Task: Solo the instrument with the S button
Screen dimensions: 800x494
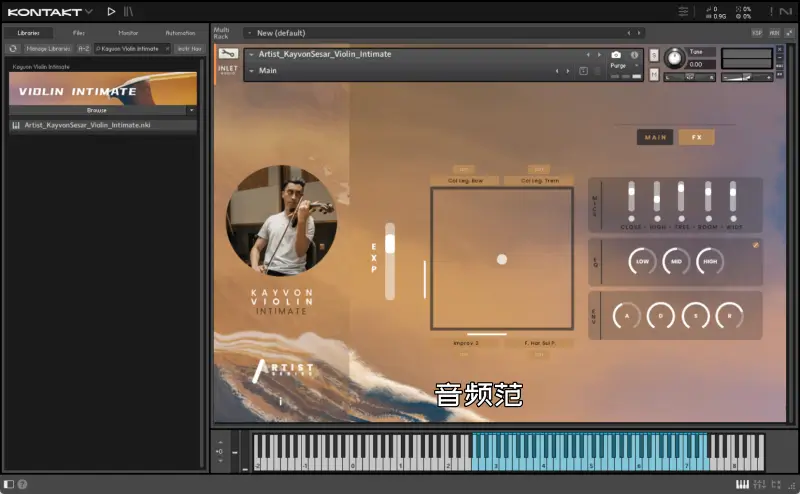Action: (654, 55)
